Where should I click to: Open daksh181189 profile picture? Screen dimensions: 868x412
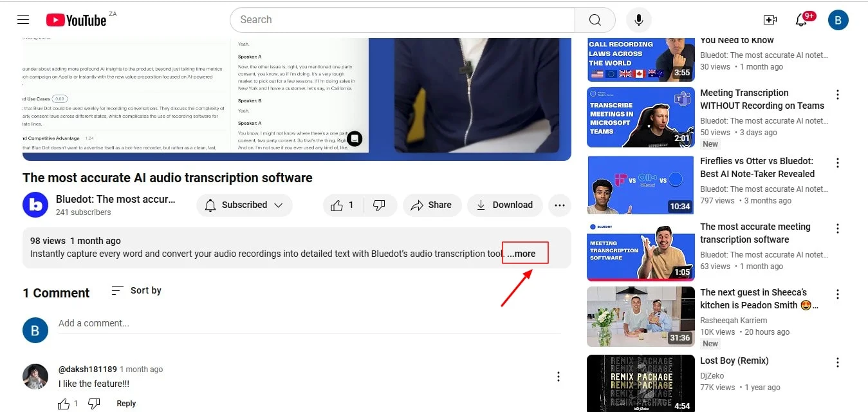(35, 377)
